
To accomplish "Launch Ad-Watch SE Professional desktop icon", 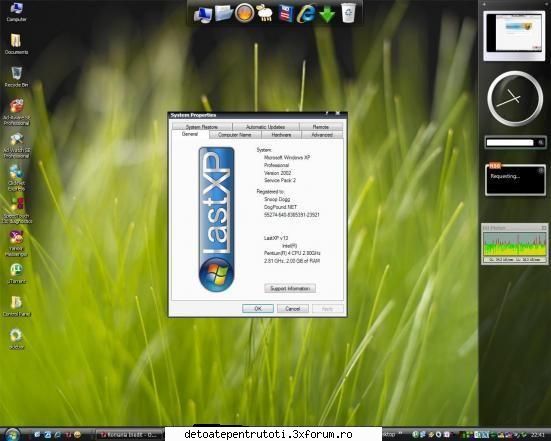I will pos(16,145).
